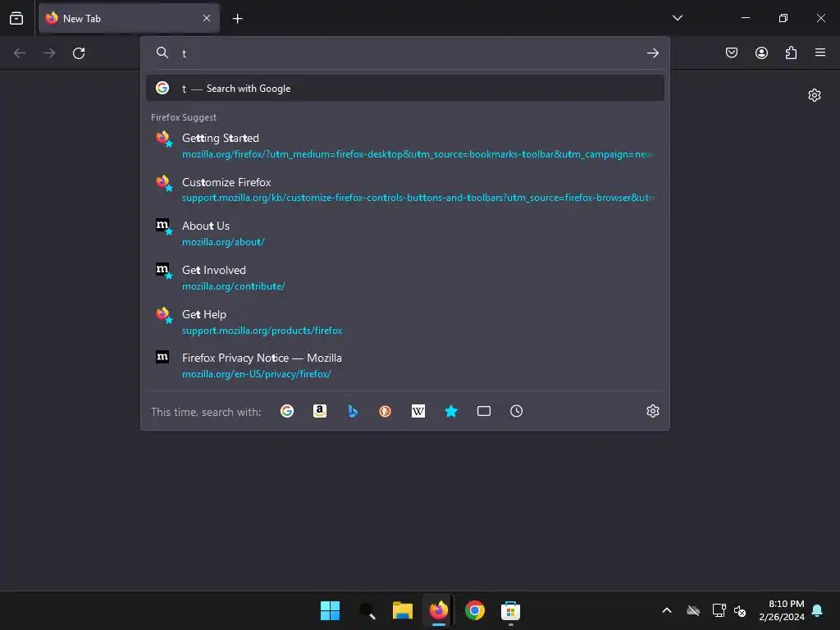Image resolution: width=840 pixels, height=630 pixels.
Task: Go forward with the forward arrow
Action: pos(49,53)
